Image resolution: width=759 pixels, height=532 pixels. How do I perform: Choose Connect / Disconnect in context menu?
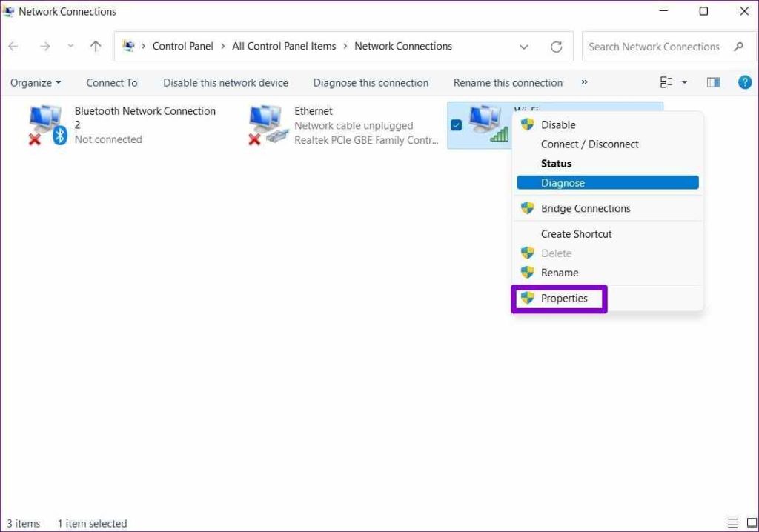click(608, 144)
